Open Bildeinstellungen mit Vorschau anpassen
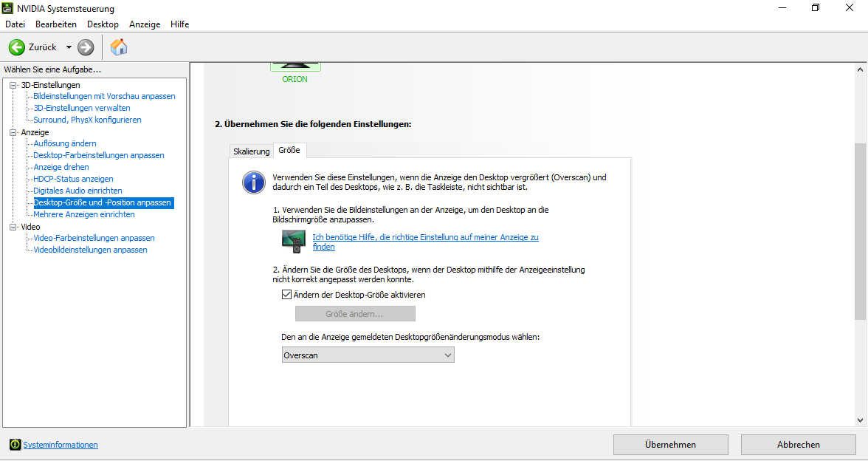Image resolution: width=868 pixels, height=461 pixels. [104, 96]
